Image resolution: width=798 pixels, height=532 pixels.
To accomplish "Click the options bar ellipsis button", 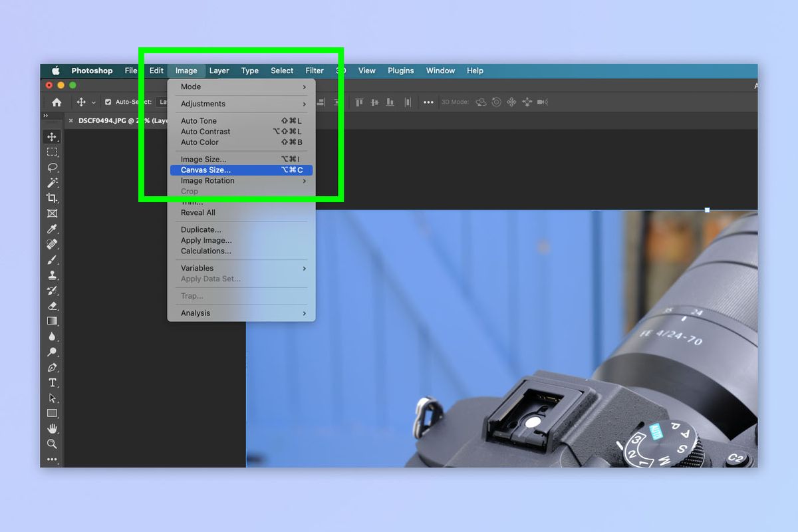I will coord(428,102).
